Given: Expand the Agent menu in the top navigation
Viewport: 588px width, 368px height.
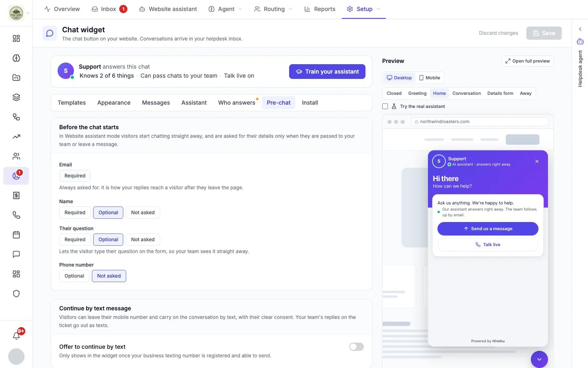Looking at the screenshot, I should (225, 9).
